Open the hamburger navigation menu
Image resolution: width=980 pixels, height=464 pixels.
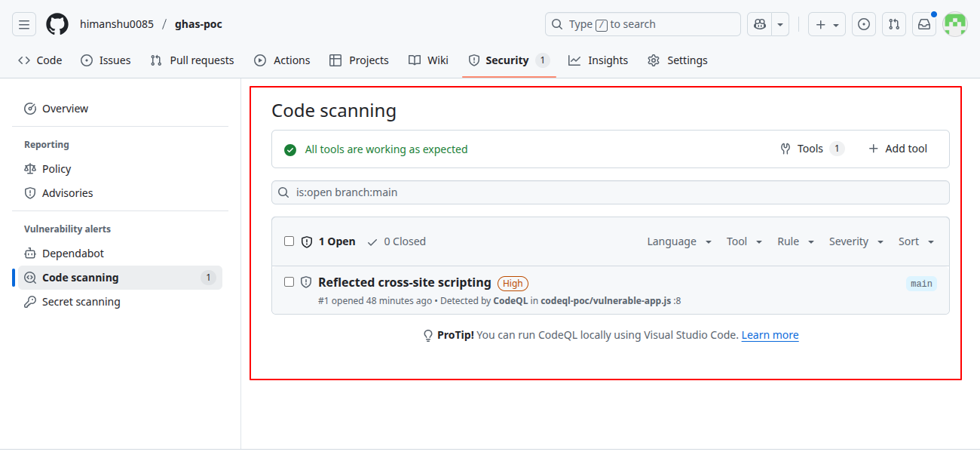tap(23, 23)
